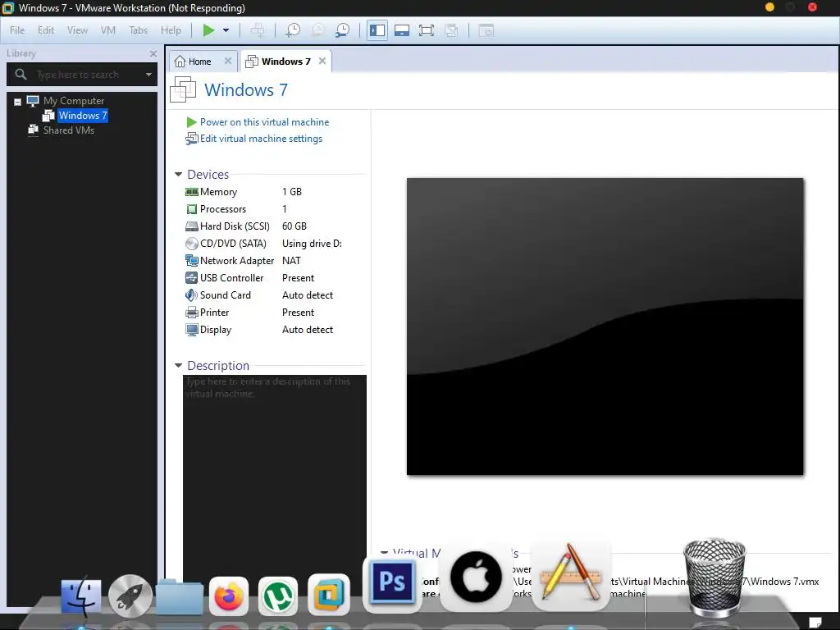Click the Take Snapshot toolbar icon

(293, 30)
